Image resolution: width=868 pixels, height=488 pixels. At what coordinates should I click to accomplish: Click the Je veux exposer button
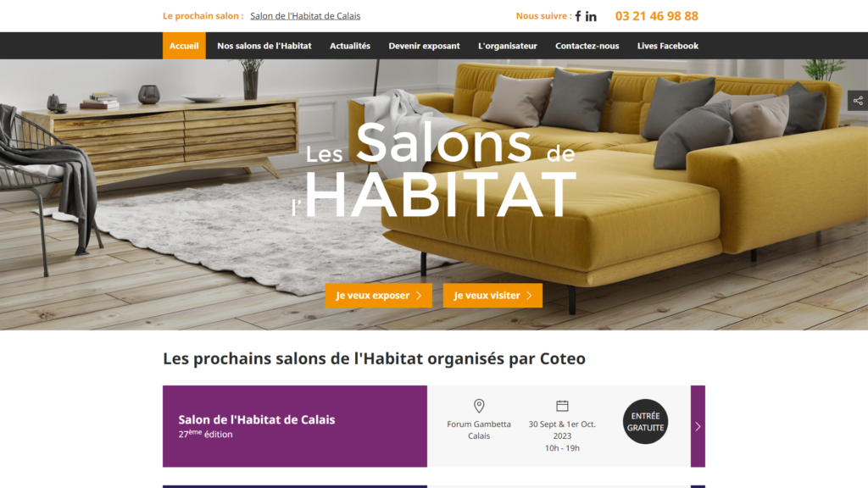pos(379,296)
